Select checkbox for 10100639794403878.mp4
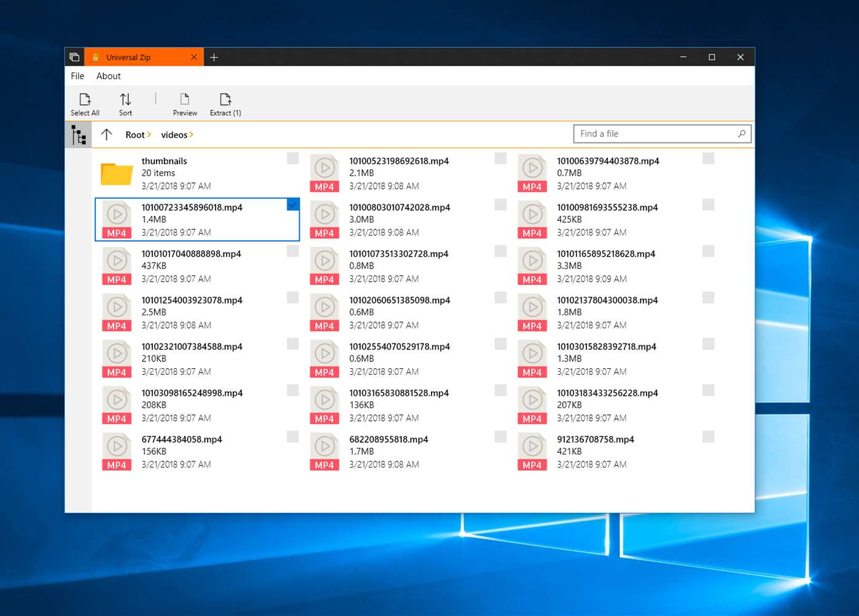The width and height of the screenshot is (859, 616). tap(708, 158)
